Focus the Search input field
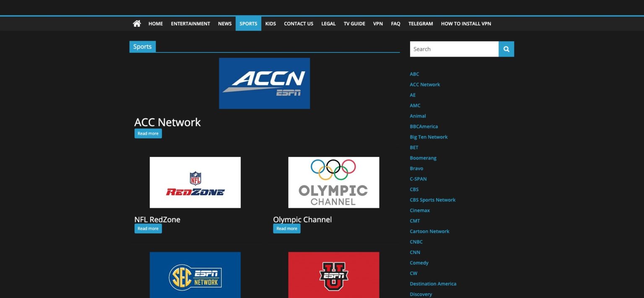644x298 pixels. coord(454,49)
